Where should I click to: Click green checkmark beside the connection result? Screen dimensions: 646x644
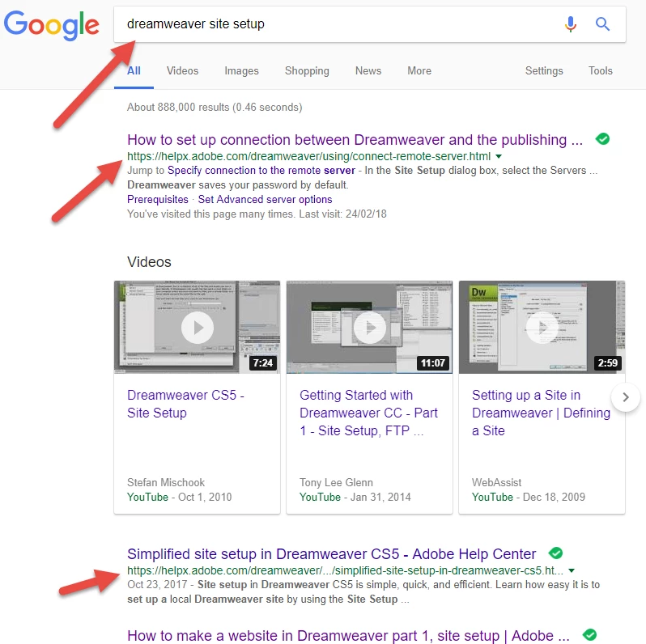point(602,139)
